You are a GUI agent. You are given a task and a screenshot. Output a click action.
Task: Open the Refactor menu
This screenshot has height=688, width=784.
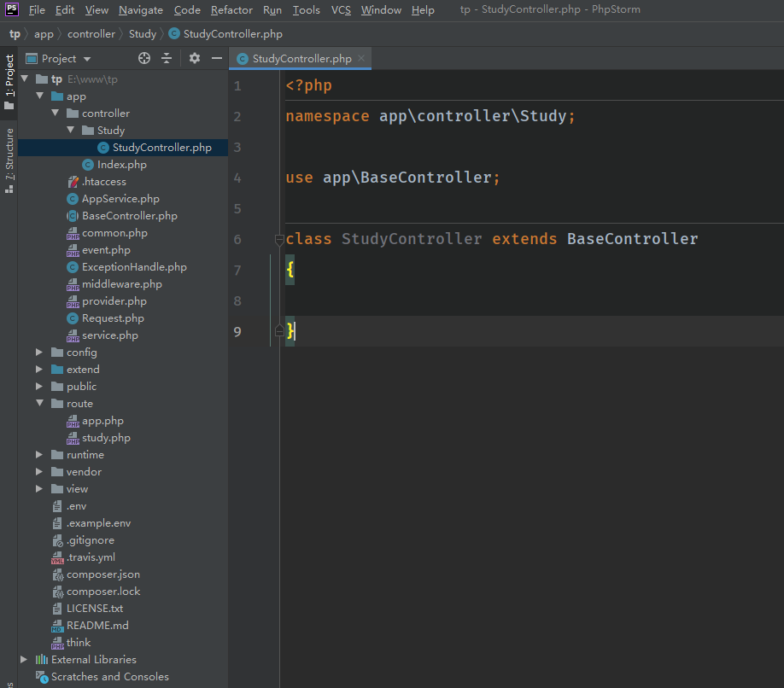point(231,10)
